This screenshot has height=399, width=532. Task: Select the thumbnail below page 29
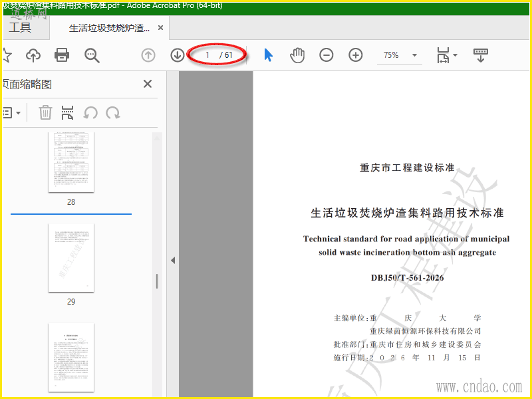click(x=71, y=358)
